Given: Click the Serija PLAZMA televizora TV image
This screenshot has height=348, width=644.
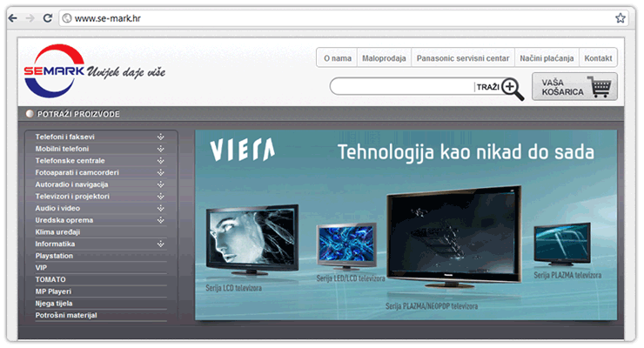Looking at the screenshot, I should (x=562, y=244).
